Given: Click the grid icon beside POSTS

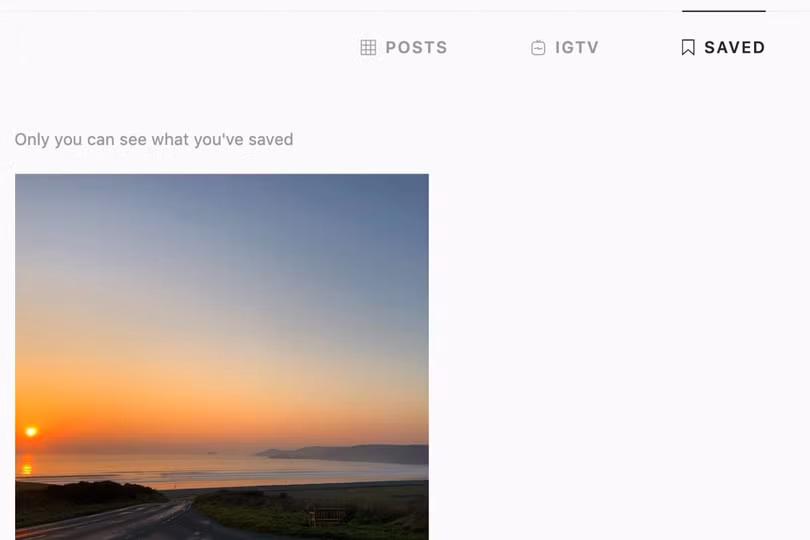Looking at the screenshot, I should (368, 48).
